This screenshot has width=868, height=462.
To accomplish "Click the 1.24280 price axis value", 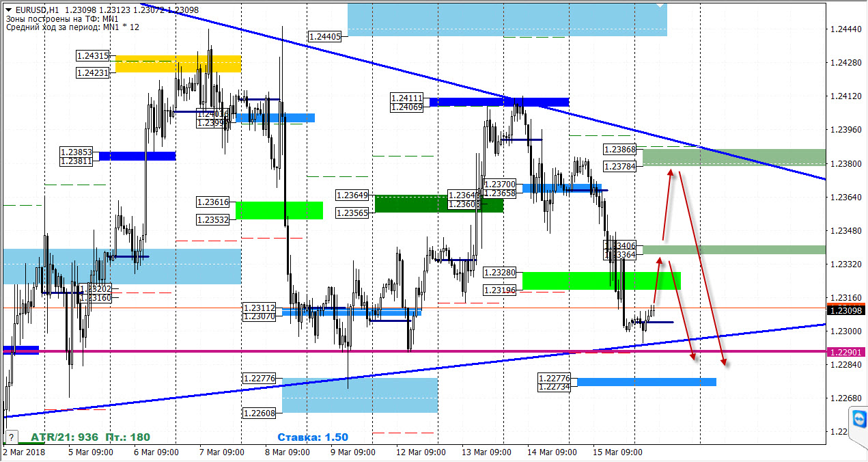I will point(845,63).
